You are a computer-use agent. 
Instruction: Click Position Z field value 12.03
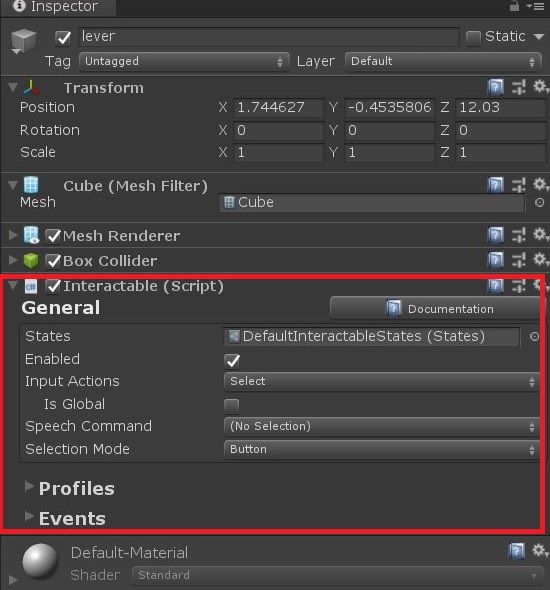click(x=501, y=108)
